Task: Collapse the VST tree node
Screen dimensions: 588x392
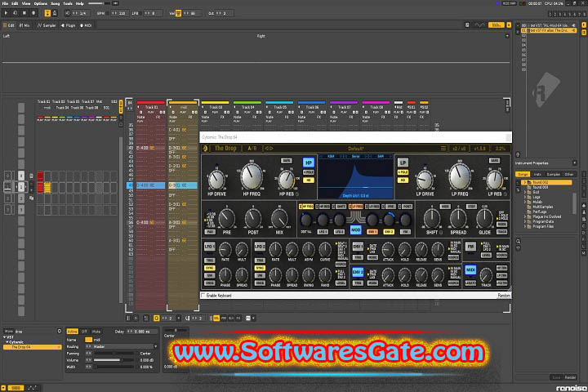Action: click(x=5, y=337)
